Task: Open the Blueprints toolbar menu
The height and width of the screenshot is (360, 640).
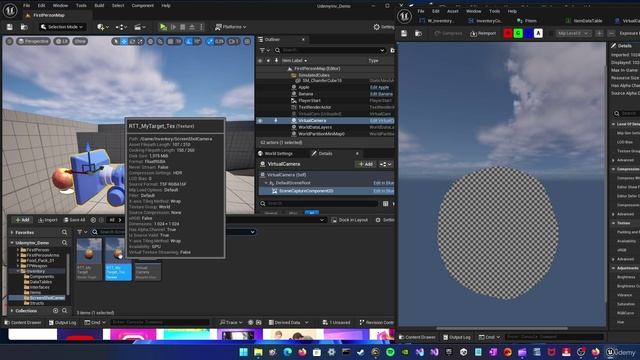Action: tap(121, 27)
